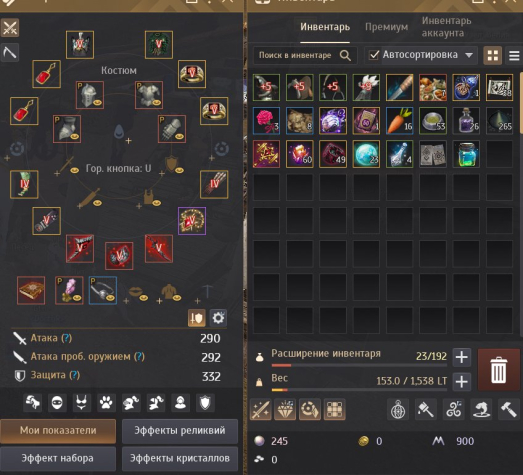Select the carrot item in inventory

point(399,120)
